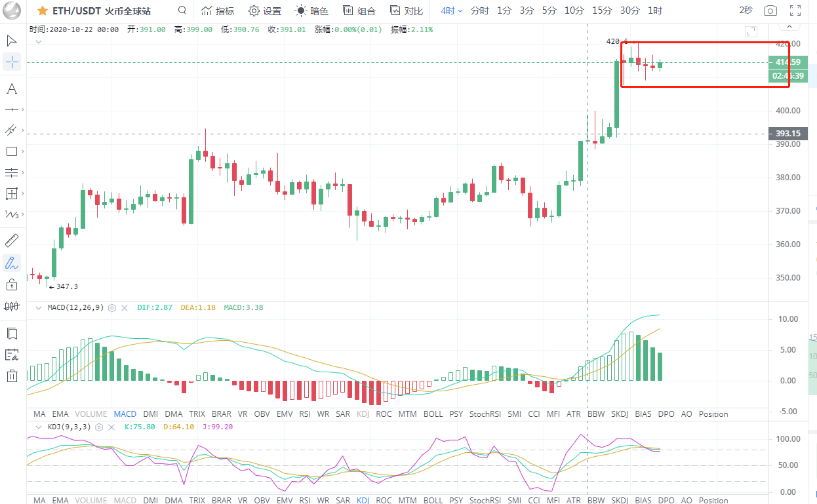Favorite ETH/USDT with the star icon
Image resolution: width=817 pixels, height=504 pixels.
[x=42, y=11]
